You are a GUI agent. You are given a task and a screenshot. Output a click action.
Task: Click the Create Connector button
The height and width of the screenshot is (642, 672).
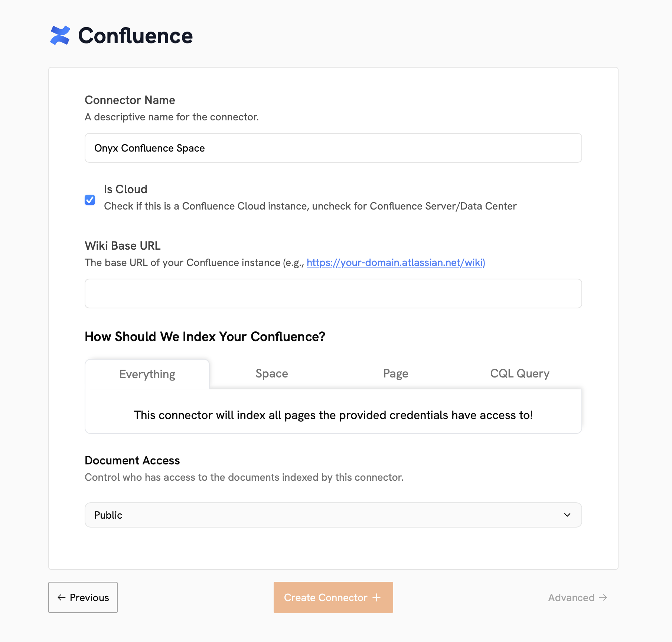pyautogui.click(x=333, y=597)
